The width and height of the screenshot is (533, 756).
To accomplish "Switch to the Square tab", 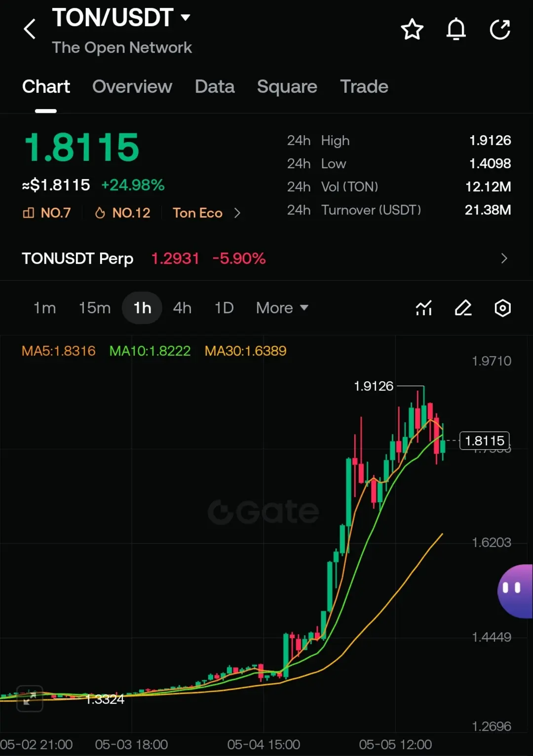I will pos(287,87).
